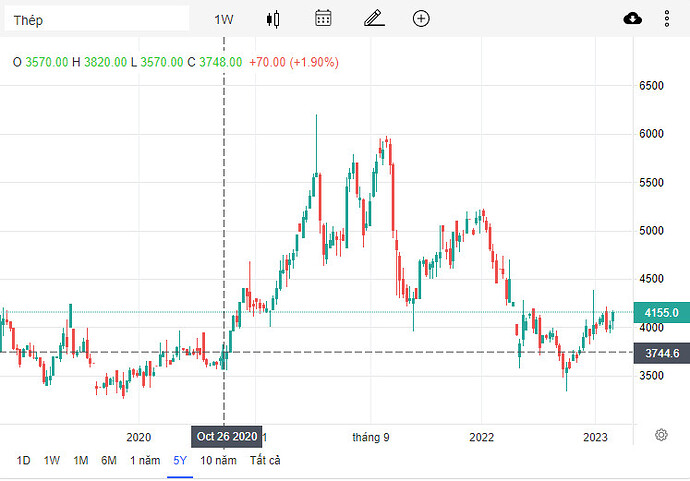Click the 6000 price axis label
The width and height of the screenshot is (690, 481).
click(x=651, y=134)
